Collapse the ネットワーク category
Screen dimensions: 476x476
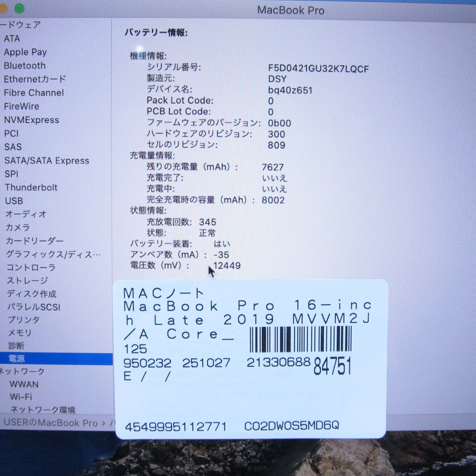[22, 371]
